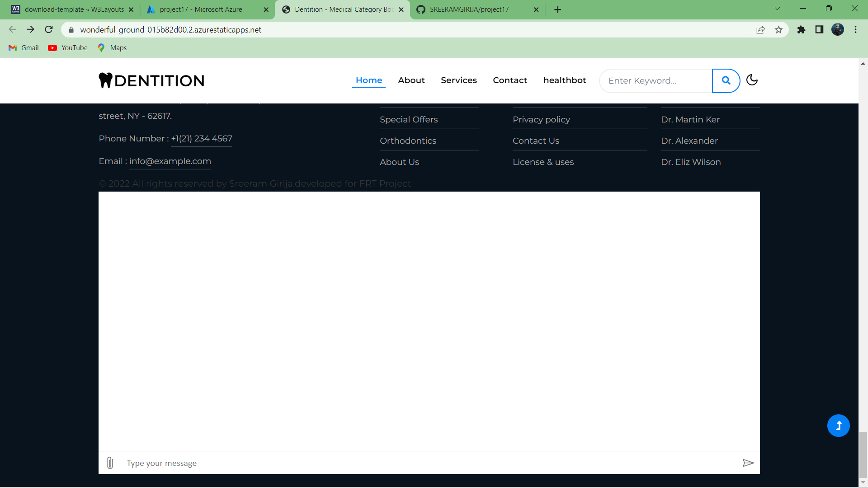Share the page using the share icon

coord(761,30)
